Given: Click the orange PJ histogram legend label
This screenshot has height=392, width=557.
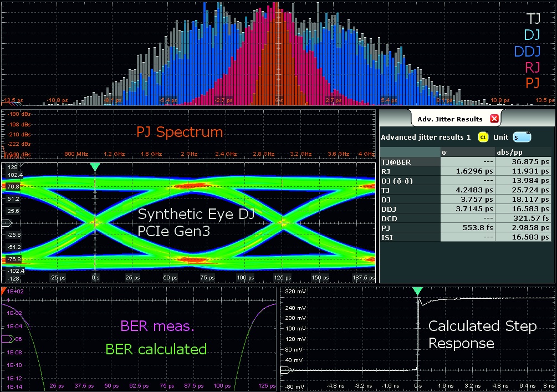Looking at the screenshot, I should pos(533,83).
